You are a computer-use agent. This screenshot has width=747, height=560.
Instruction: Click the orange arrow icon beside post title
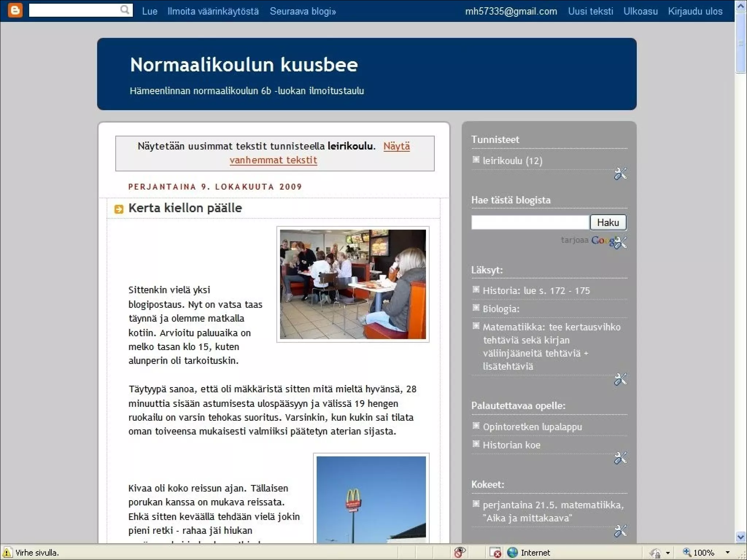click(119, 209)
